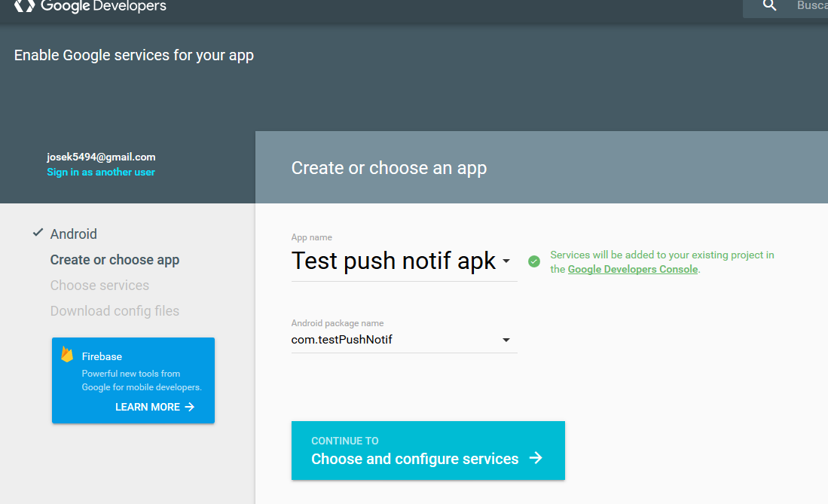Open the Google Developers Console link
The height and width of the screenshot is (504, 828).
[632, 269]
